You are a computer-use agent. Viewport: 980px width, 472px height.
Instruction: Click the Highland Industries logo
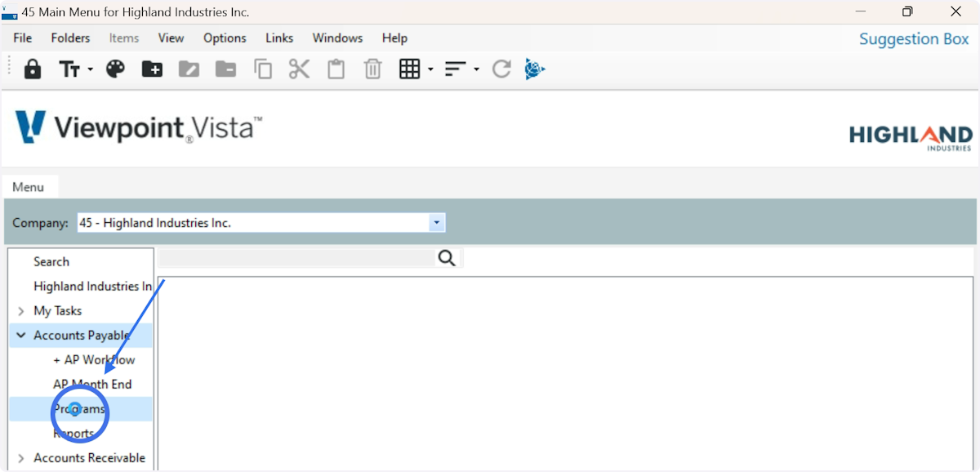(x=911, y=136)
